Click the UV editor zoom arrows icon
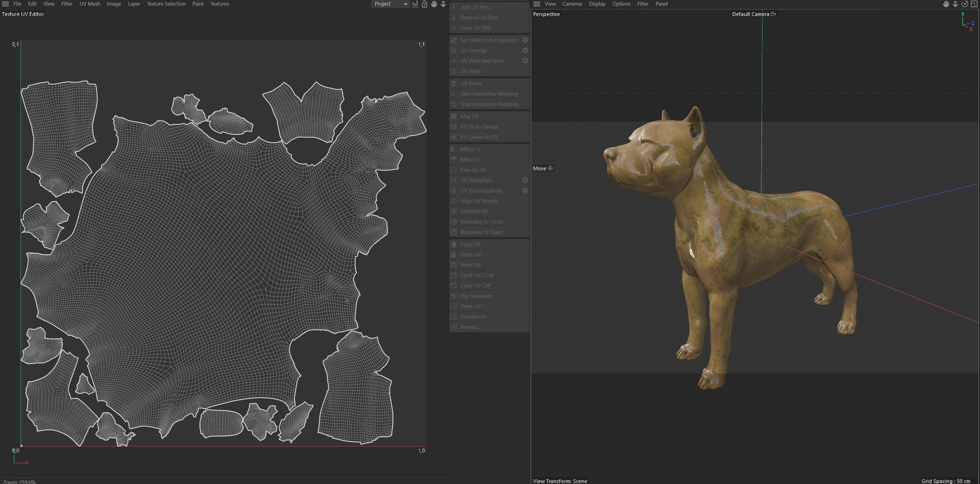The image size is (980, 484). coord(443,4)
